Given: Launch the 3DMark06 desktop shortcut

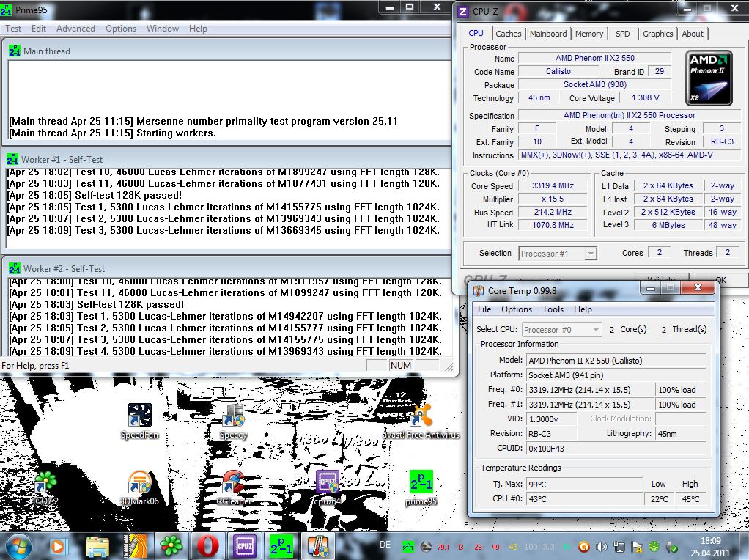Looking at the screenshot, I should pyautogui.click(x=139, y=487).
